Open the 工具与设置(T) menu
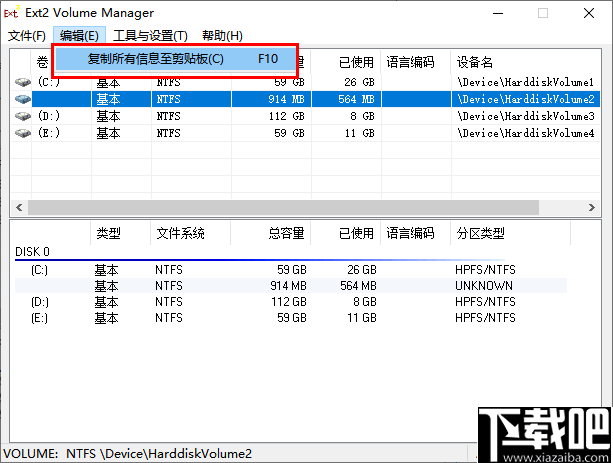This screenshot has height=463, width=613. tap(150, 36)
